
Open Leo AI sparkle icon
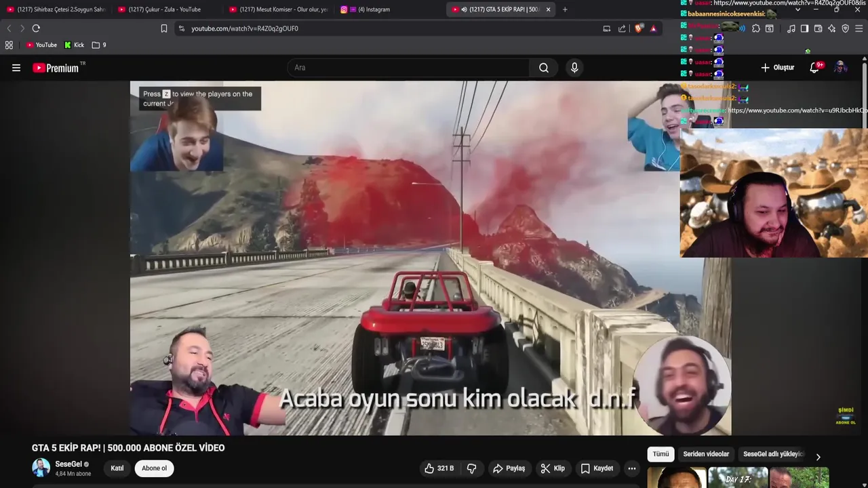[x=831, y=28]
